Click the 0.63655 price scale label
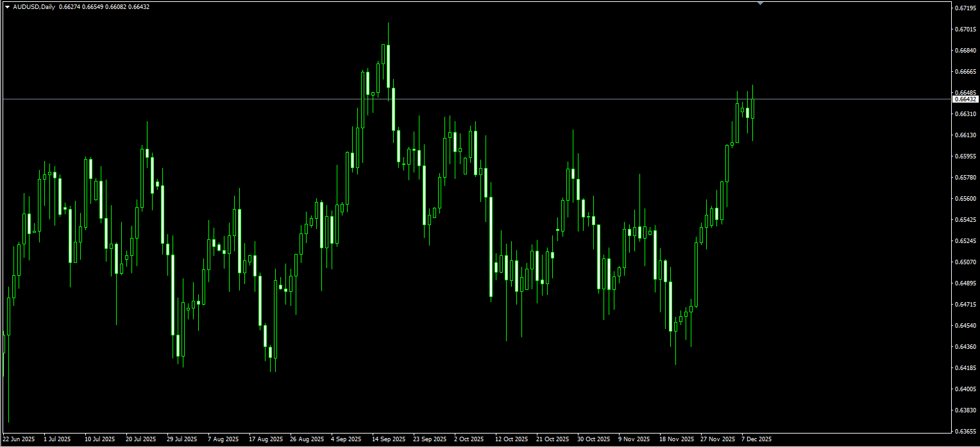This screenshot has height=447, width=980. 965,432
